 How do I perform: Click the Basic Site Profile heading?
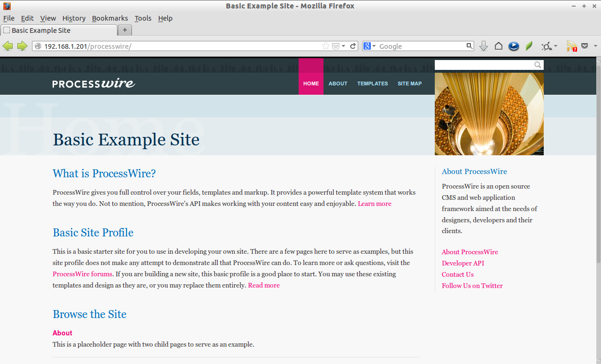(x=93, y=233)
